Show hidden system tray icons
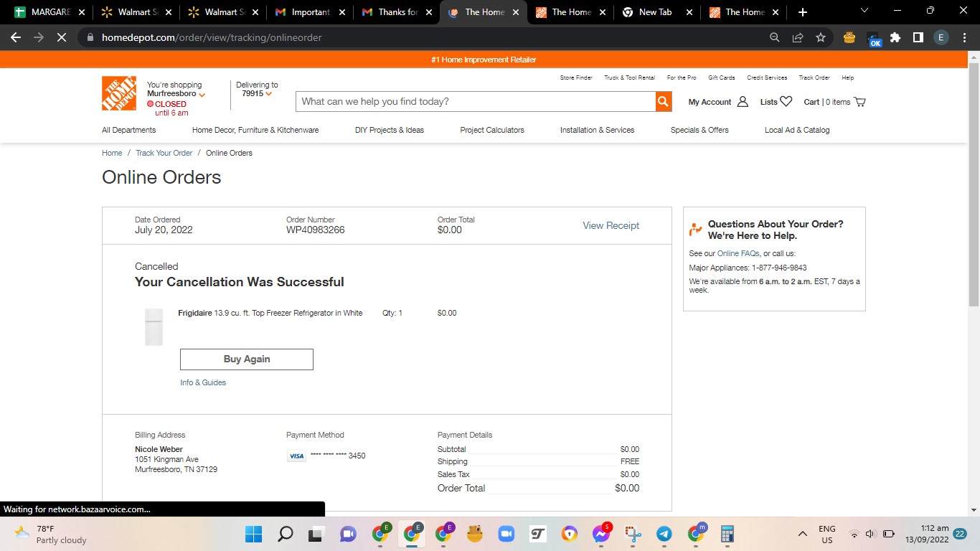 (803, 534)
